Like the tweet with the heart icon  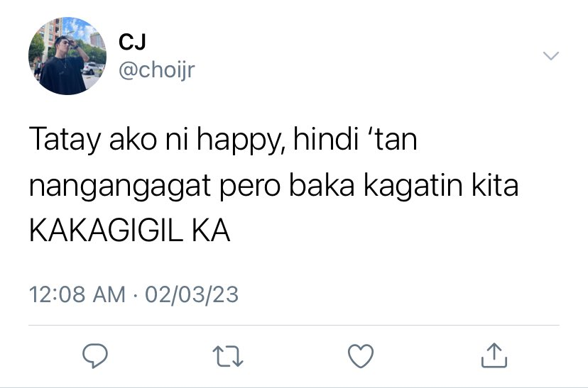(x=361, y=356)
